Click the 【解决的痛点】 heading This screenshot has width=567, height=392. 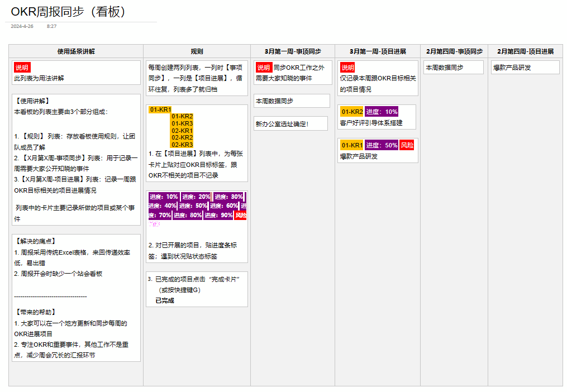(x=36, y=241)
